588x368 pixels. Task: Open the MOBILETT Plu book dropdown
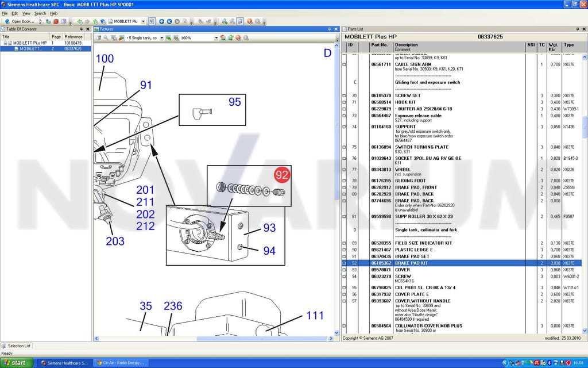[x=143, y=21]
